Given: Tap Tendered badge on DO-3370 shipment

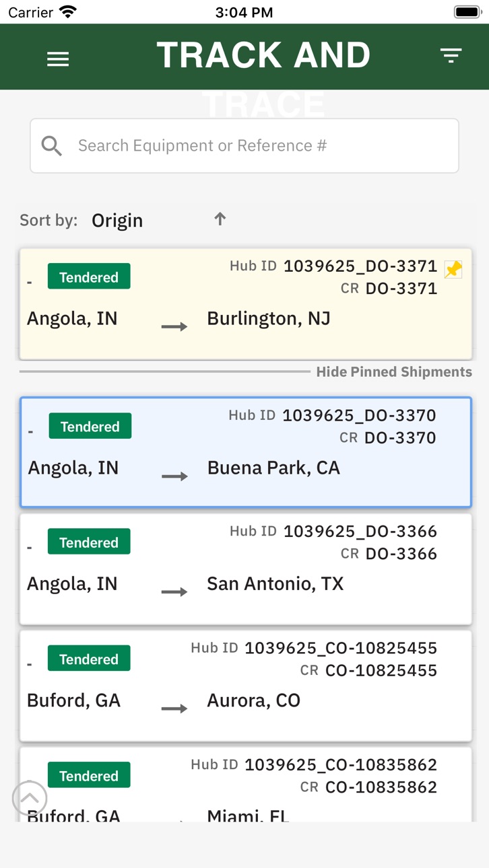Looking at the screenshot, I should [90, 427].
